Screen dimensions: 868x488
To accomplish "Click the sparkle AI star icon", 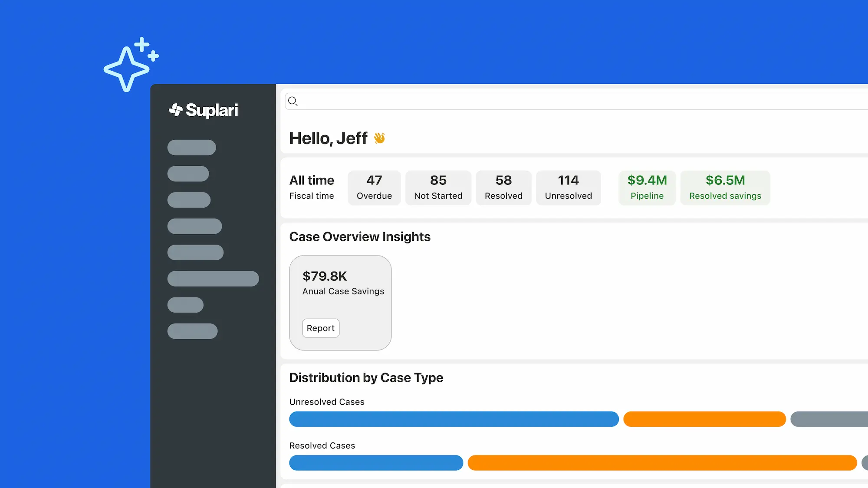I will pos(131,65).
